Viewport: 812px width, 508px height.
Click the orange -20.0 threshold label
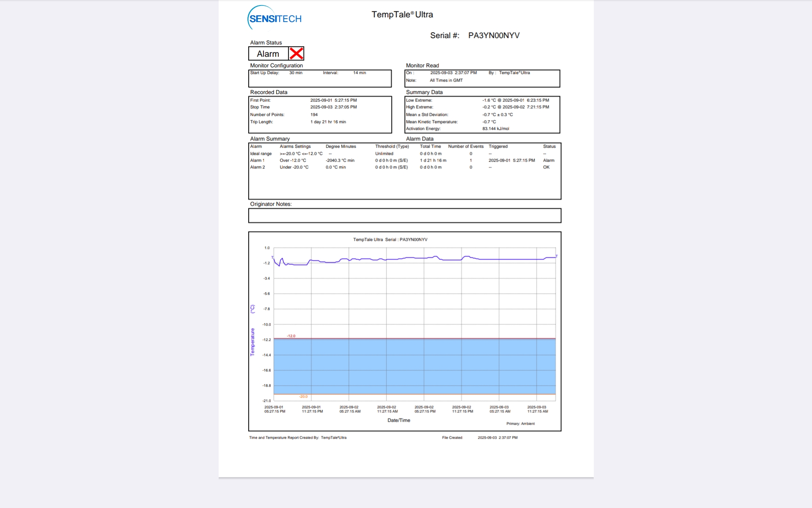pyautogui.click(x=303, y=397)
